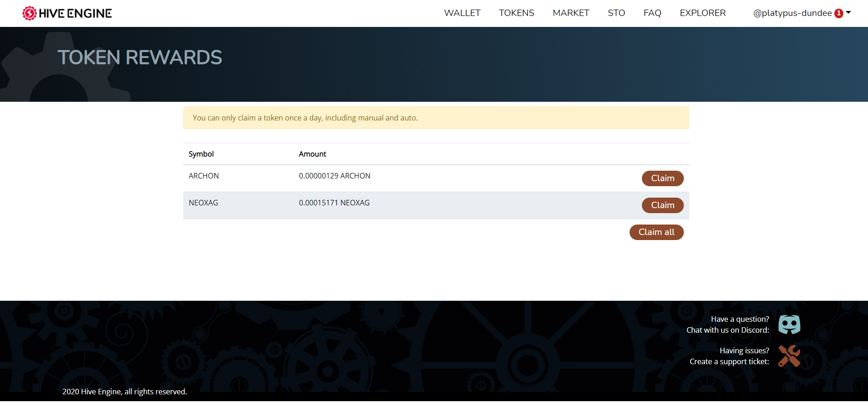The height and width of the screenshot is (408, 868).
Task: Select the 0.00015171 NEOXAG amount
Action: pos(334,203)
